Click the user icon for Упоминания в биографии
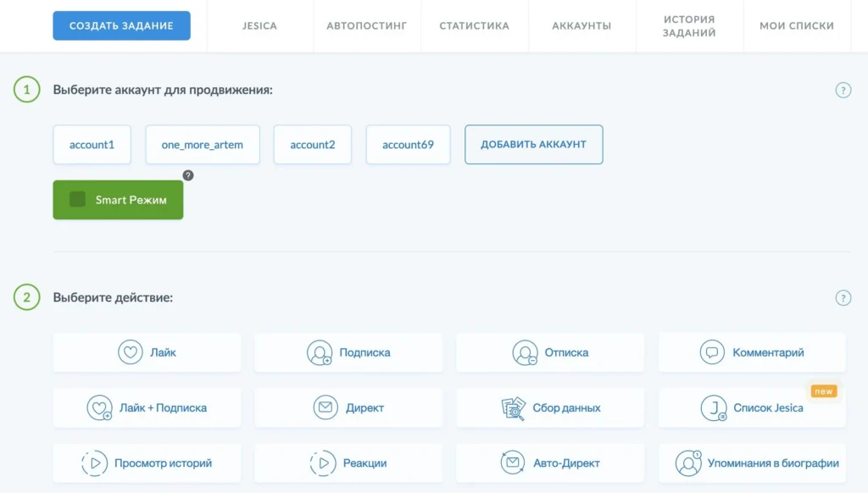The image size is (868, 493). (688, 463)
